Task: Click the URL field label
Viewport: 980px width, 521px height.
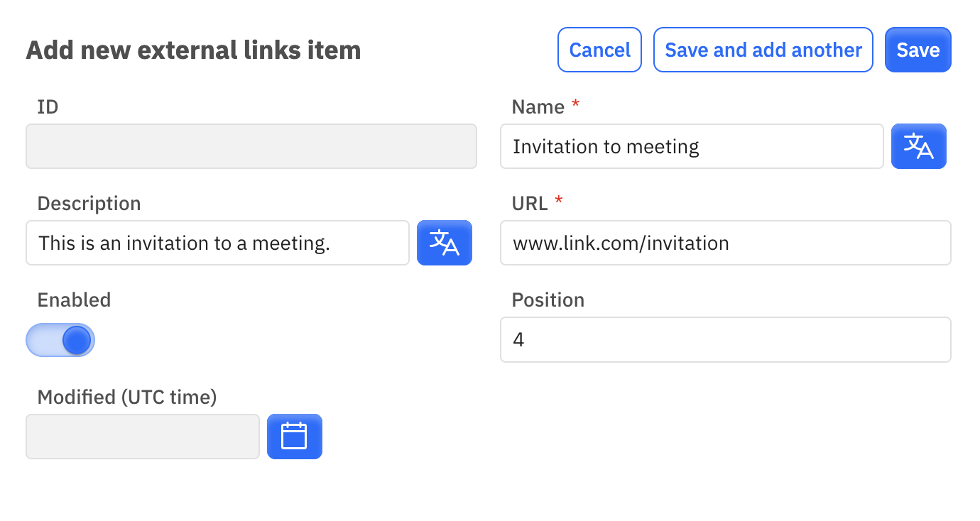Action: [530, 203]
